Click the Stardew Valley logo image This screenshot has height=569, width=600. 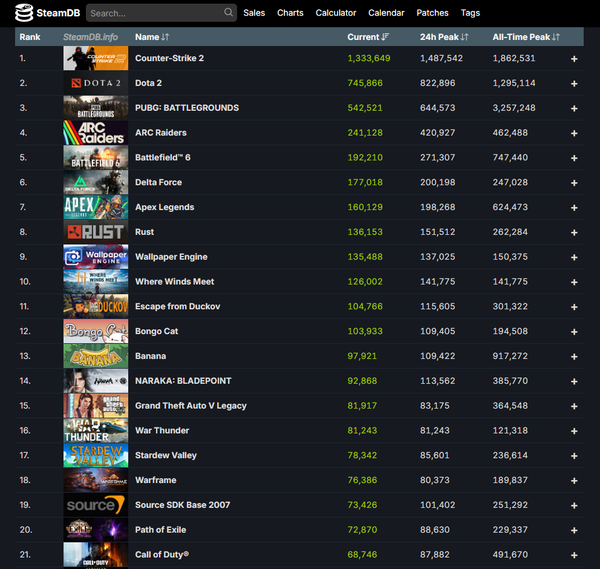pos(95,455)
